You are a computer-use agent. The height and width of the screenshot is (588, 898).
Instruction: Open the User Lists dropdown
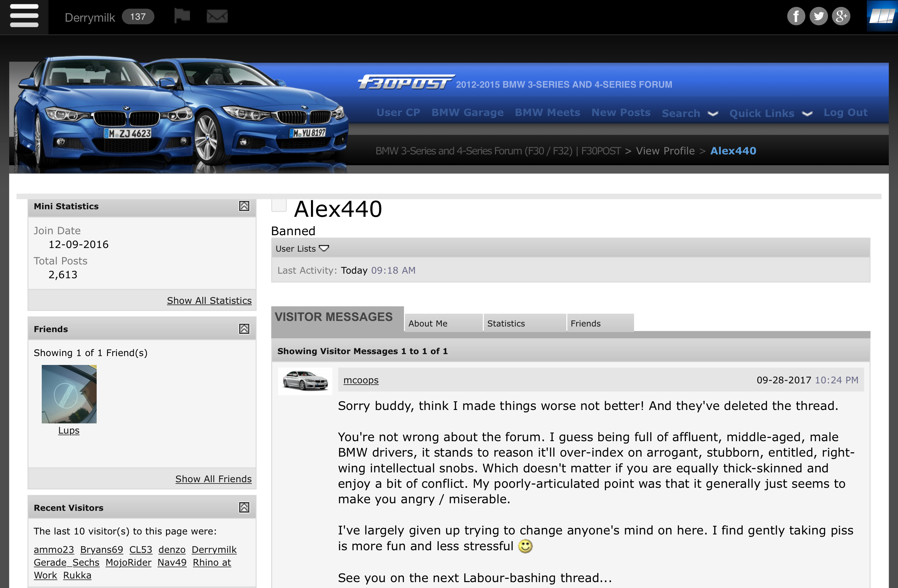[x=302, y=249]
